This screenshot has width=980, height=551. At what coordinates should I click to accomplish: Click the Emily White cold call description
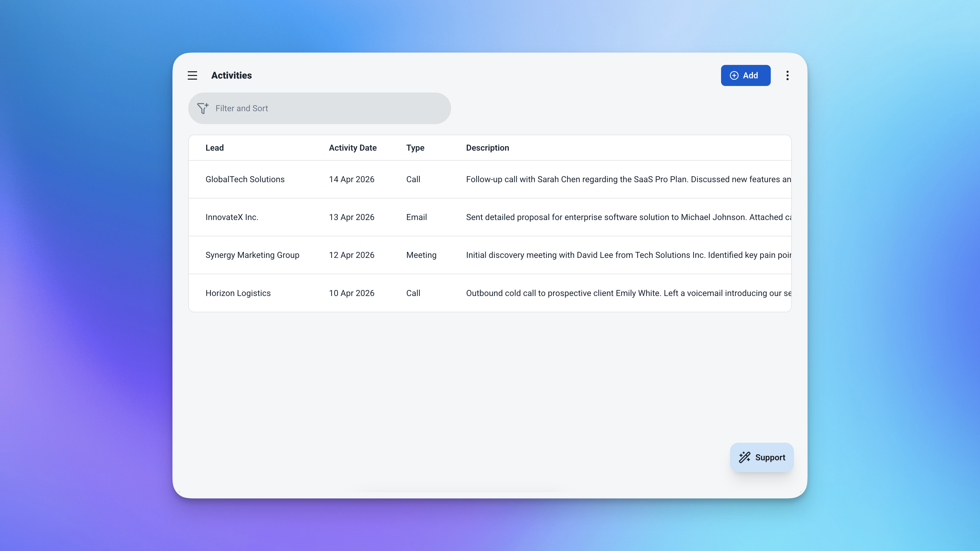pyautogui.click(x=628, y=293)
